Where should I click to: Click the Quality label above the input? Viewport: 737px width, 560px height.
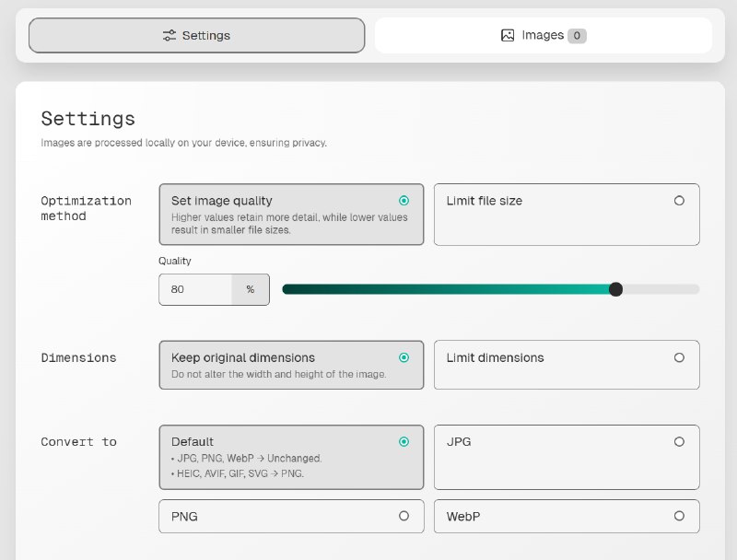[175, 261]
